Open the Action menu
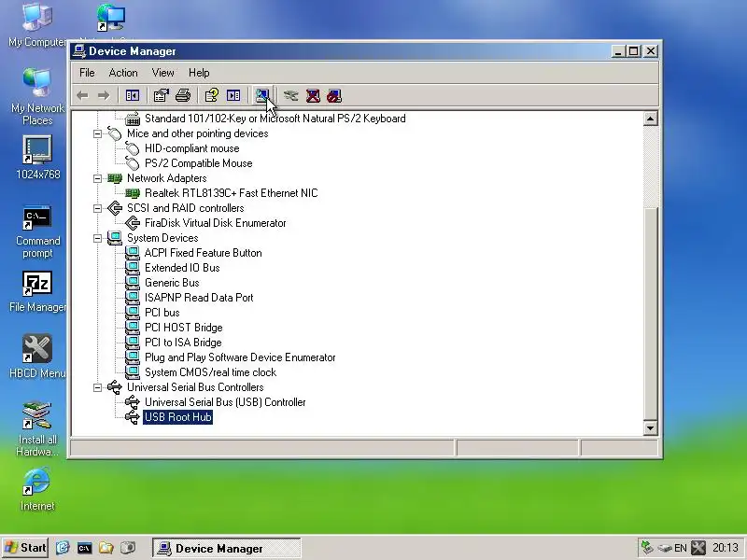The height and width of the screenshot is (560, 747). click(123, 73)
